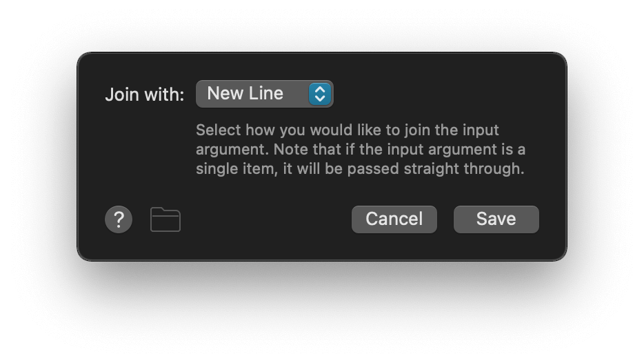Click the question mark help button

[x=119, y=219]
